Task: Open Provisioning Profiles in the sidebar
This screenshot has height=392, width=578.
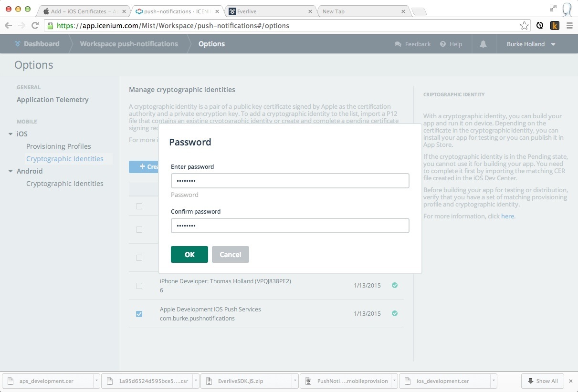Action: click(58, 146)
